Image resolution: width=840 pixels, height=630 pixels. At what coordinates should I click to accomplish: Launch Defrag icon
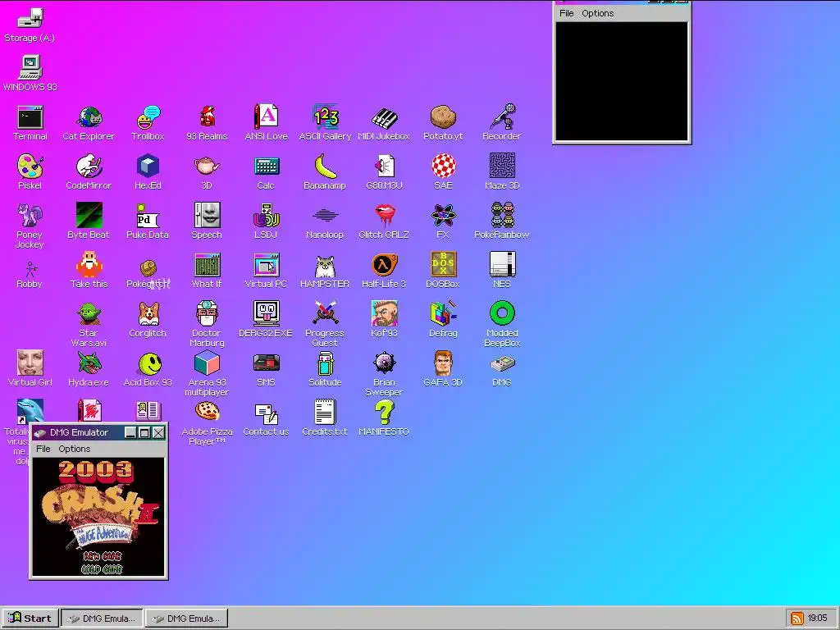pos(443,321)
